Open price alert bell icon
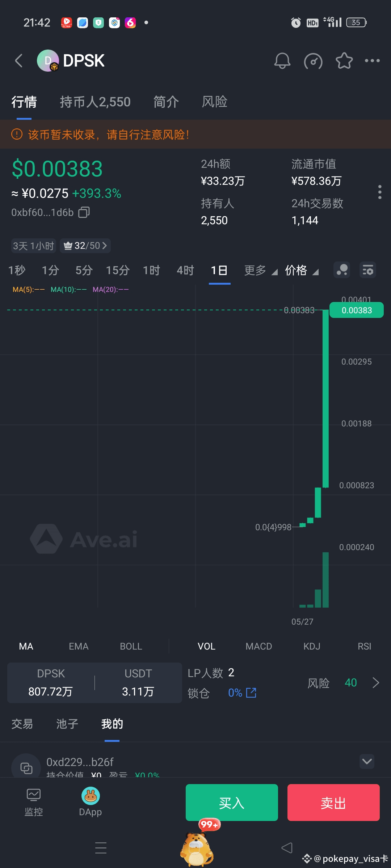Viewport: 391px width, 868px height. point(282,61)
